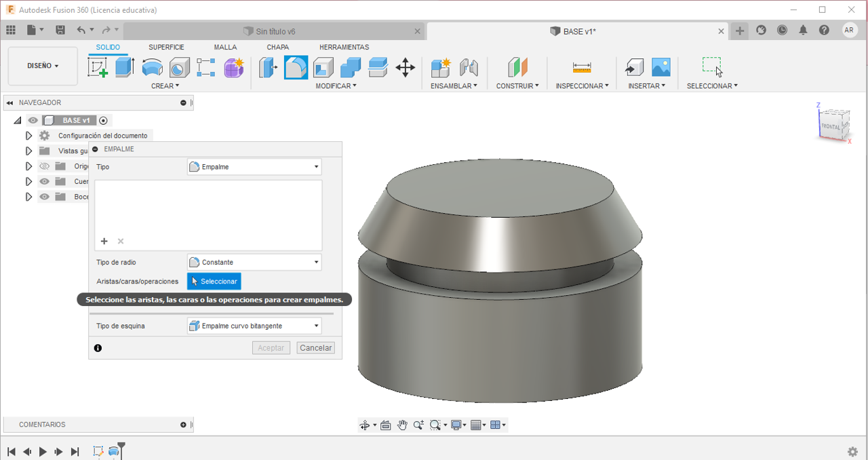
Task: Click the timeline play button
Action: 43,451
